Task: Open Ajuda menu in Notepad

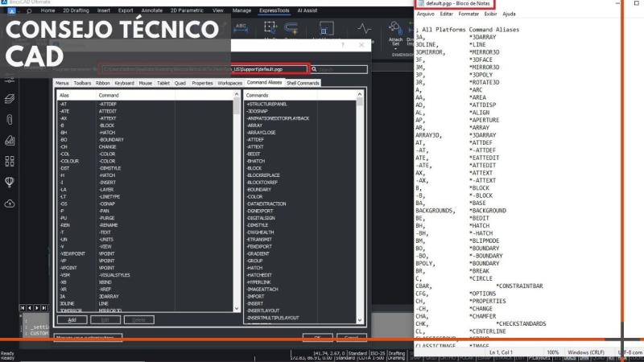Action: [509, 14]
